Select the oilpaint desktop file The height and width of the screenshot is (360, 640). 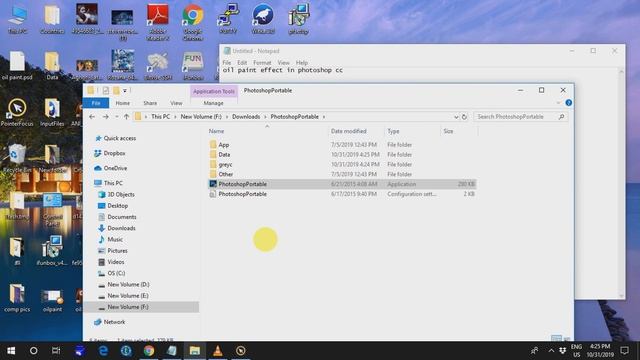[x=53, y=301]
